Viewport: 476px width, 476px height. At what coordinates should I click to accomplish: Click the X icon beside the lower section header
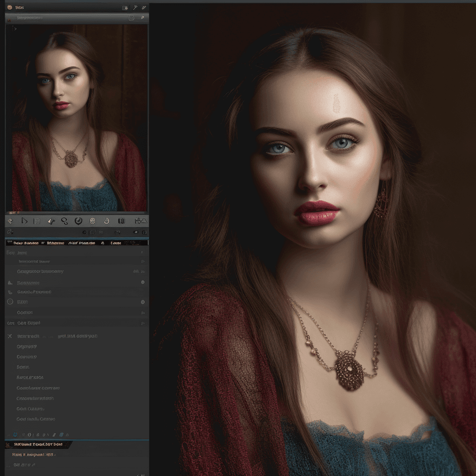pyautogui.click(x=10, y=336)
